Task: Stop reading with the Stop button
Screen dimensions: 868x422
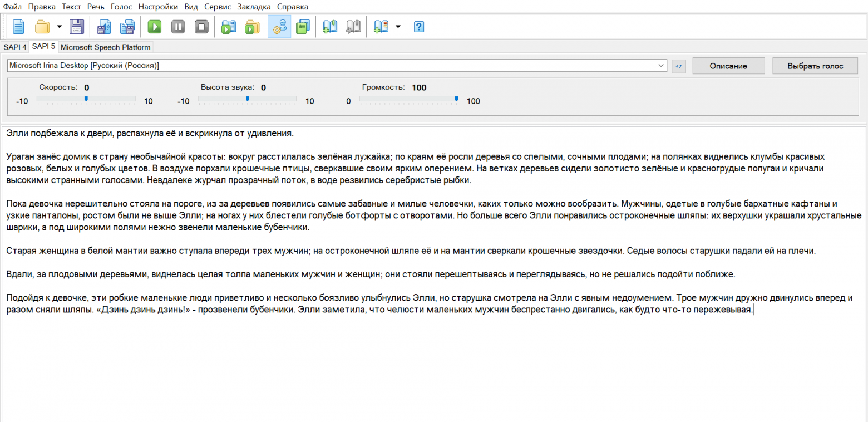Action: coord(201,27)
